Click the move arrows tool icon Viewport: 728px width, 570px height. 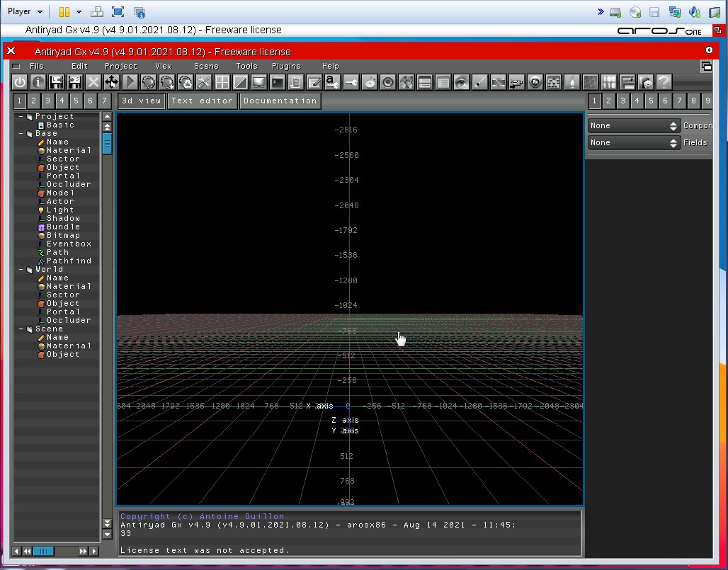112,82
